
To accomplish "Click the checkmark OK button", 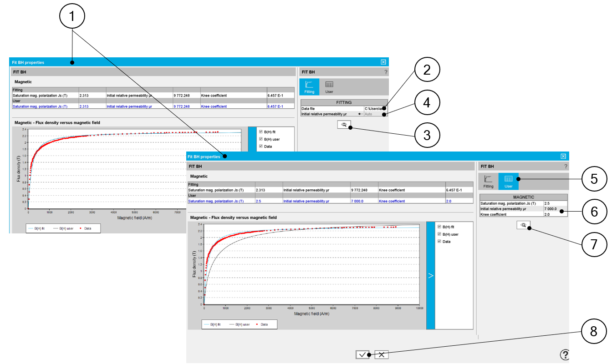I will coord(362,354).
